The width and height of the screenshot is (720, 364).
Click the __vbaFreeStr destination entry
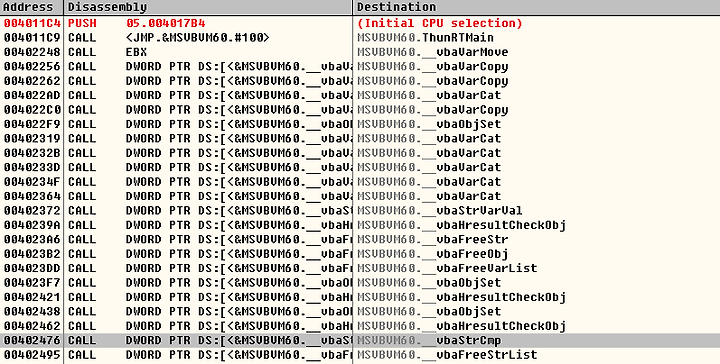[x=433, y=239]
